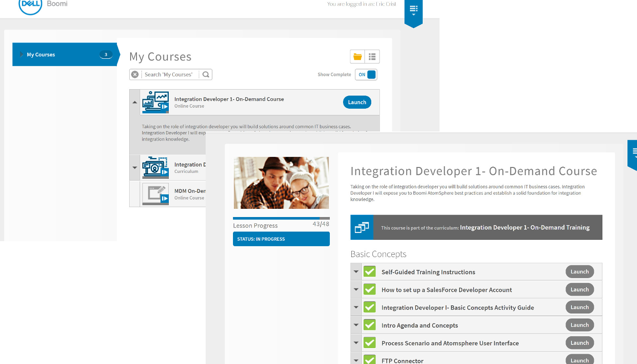Launch Process Scenario and Atomsphere lesson
This screenshot has width=637, height=364.
point(580,343)
